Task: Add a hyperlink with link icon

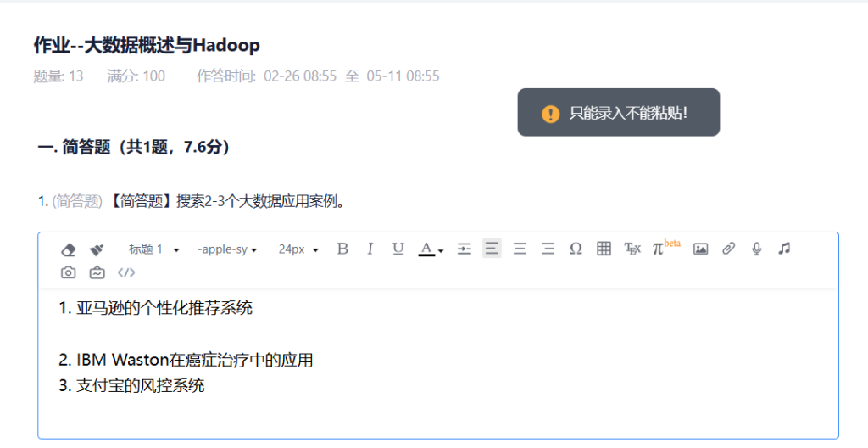Action: 728,249
